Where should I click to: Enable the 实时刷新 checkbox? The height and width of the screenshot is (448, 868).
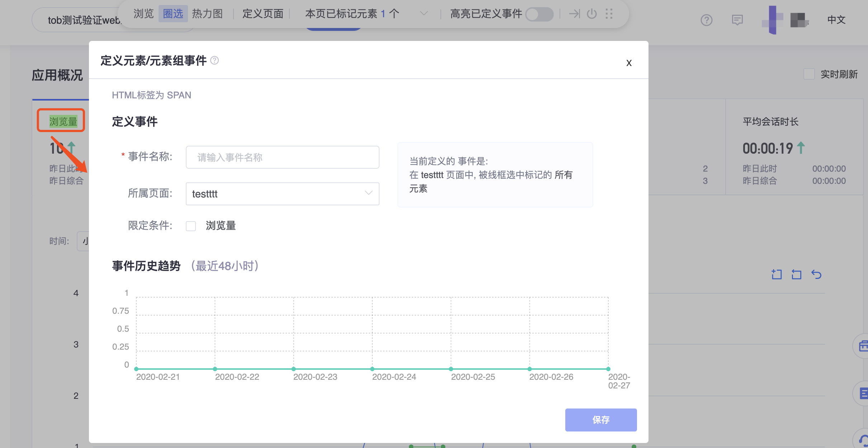coord(809,74)
